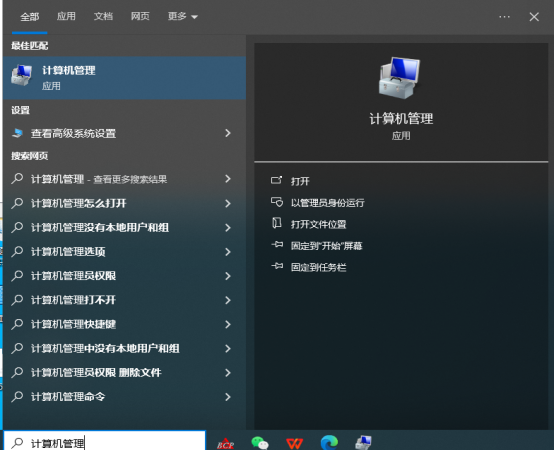Select the 网页 tab
Viewport: 554px width, 450px height.
[140, 16]
